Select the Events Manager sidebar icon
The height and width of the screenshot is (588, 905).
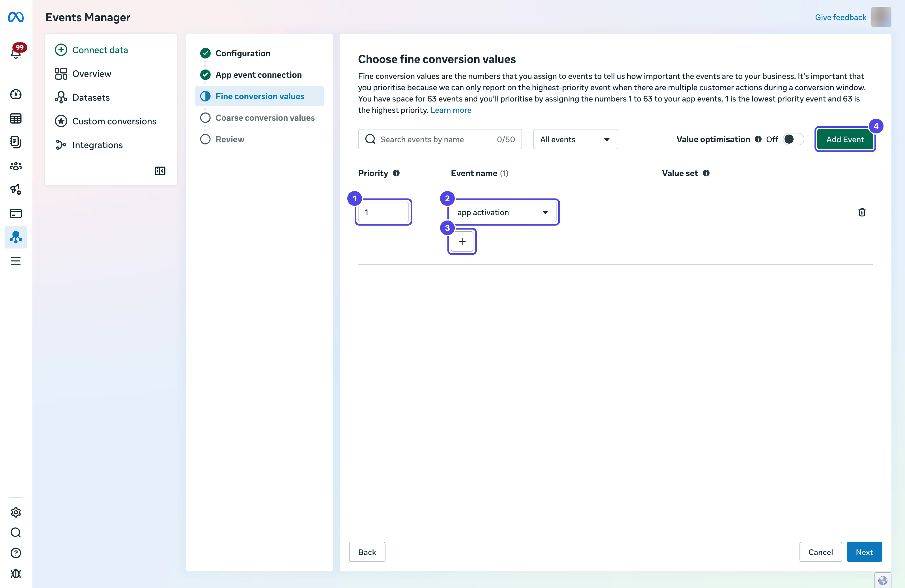tap(16, 237)
